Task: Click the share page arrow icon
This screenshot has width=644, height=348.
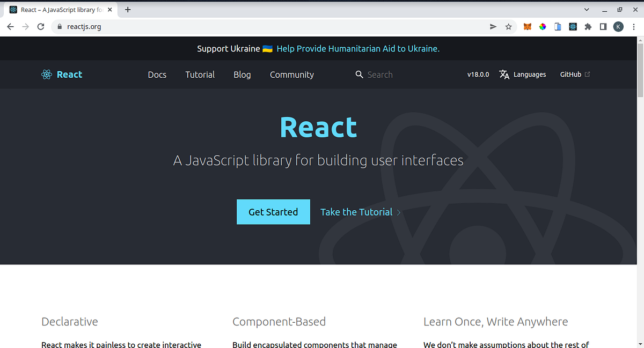Action: tap(493, 27)
